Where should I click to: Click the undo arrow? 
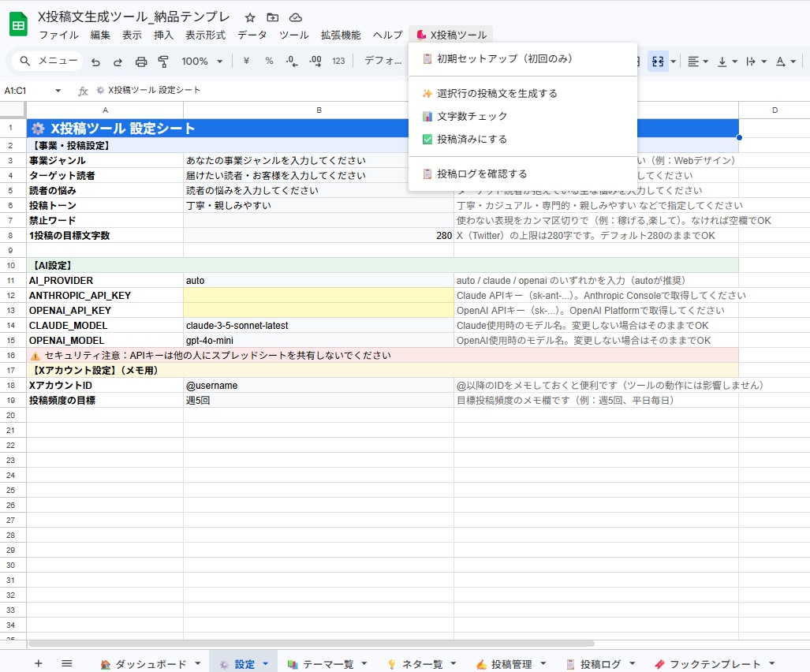[x=95, y=62]
